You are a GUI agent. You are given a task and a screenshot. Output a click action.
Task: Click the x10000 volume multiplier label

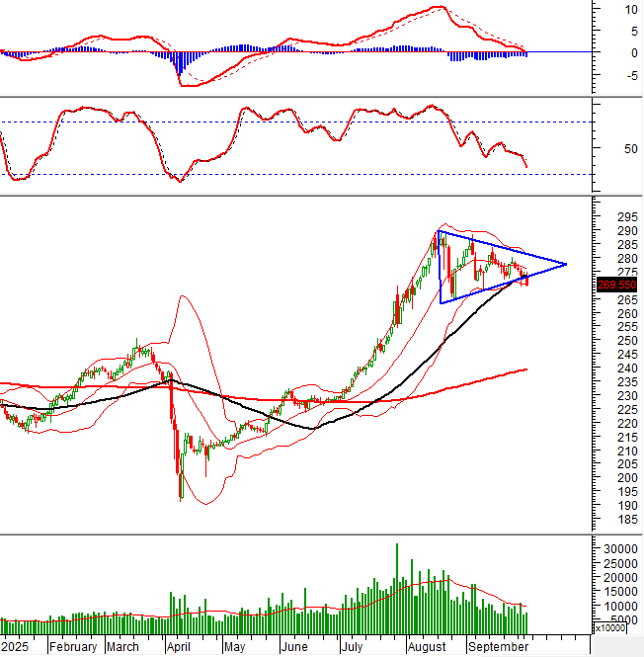[616, 627]
